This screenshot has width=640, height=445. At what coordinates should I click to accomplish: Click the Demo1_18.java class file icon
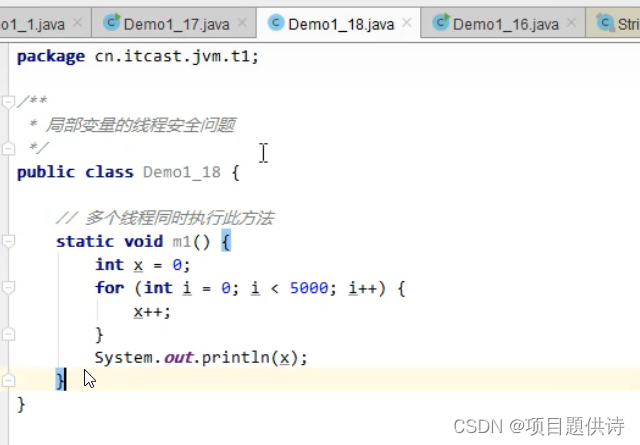276,22
